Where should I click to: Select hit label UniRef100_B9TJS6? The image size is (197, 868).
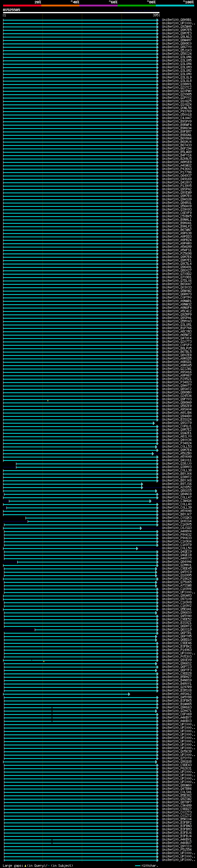[177, 484]
